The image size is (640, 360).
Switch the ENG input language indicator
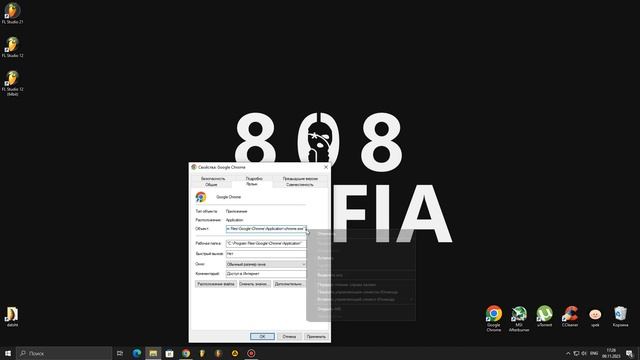[594, 353]
